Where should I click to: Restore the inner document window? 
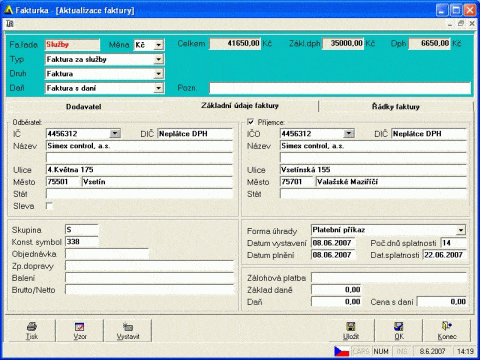pos(461,24)
